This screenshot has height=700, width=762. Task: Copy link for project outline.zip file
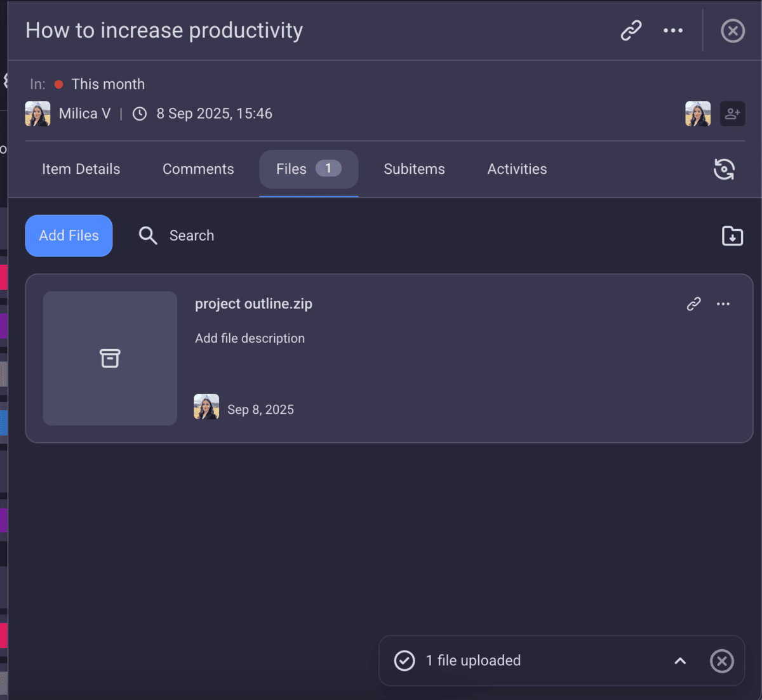point(693,304)
